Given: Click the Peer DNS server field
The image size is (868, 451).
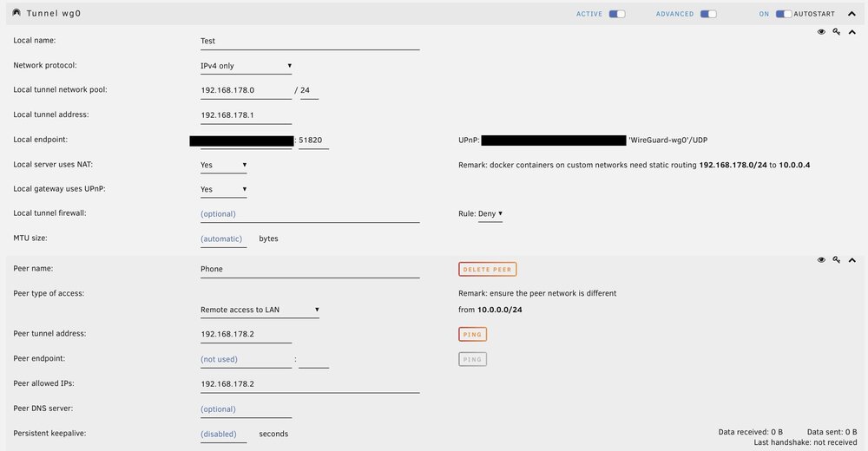Looking at the screenshot, I should pyautogui.click(x=246, y=409).
